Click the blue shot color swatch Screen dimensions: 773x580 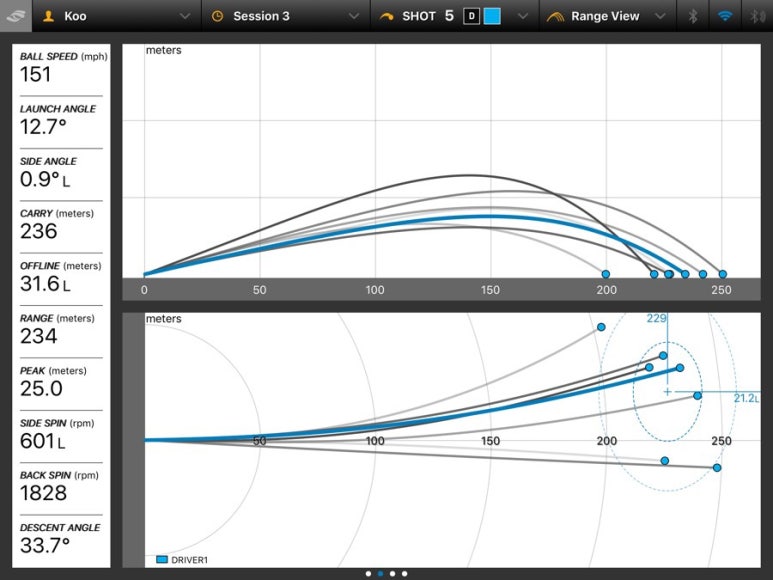492,16
